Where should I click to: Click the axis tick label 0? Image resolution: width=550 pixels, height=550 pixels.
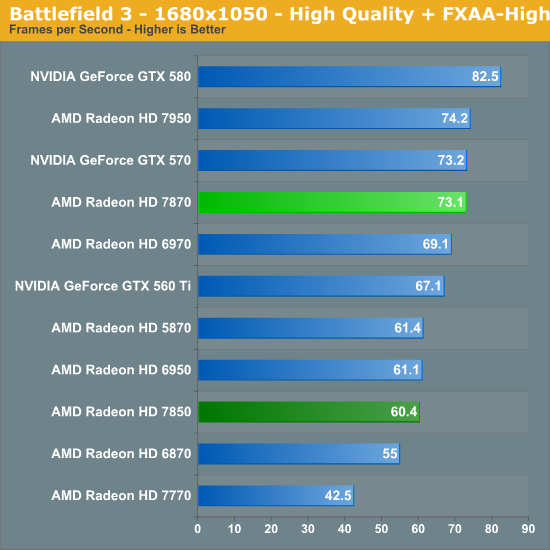click(198, 529)
